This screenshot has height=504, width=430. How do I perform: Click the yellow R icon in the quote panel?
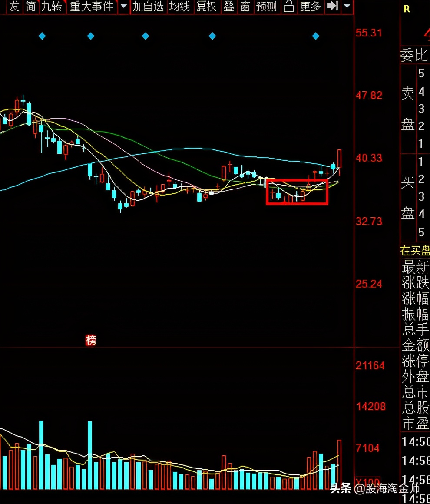[x=407, y=9]
